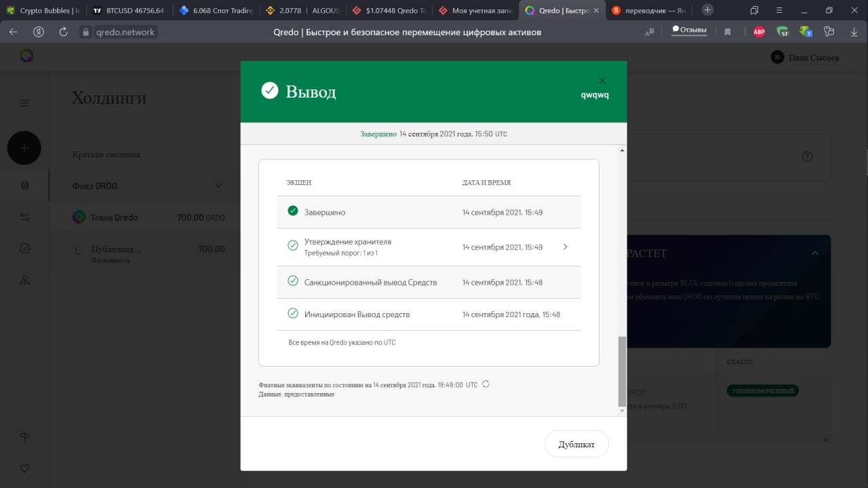Viewport: 868px width, 488px height.
Task: Select the Токен Qredo row
Action: 148,218
